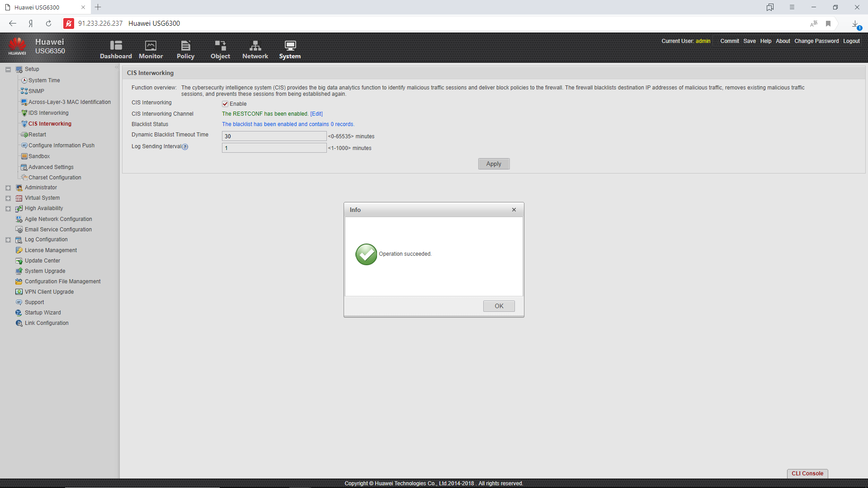Open the Object section icon
The width and height of the screenshot is (868, 488).
click(x=220, y=46)
